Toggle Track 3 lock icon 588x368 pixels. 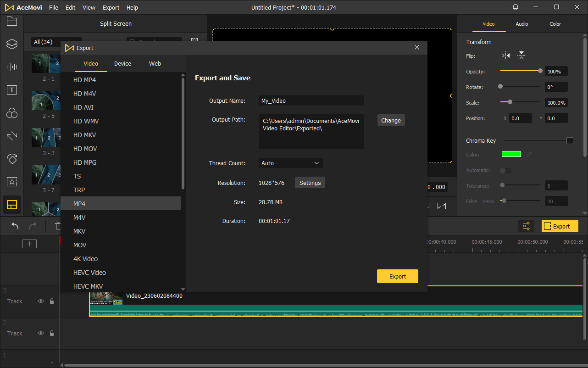[52, 301]
